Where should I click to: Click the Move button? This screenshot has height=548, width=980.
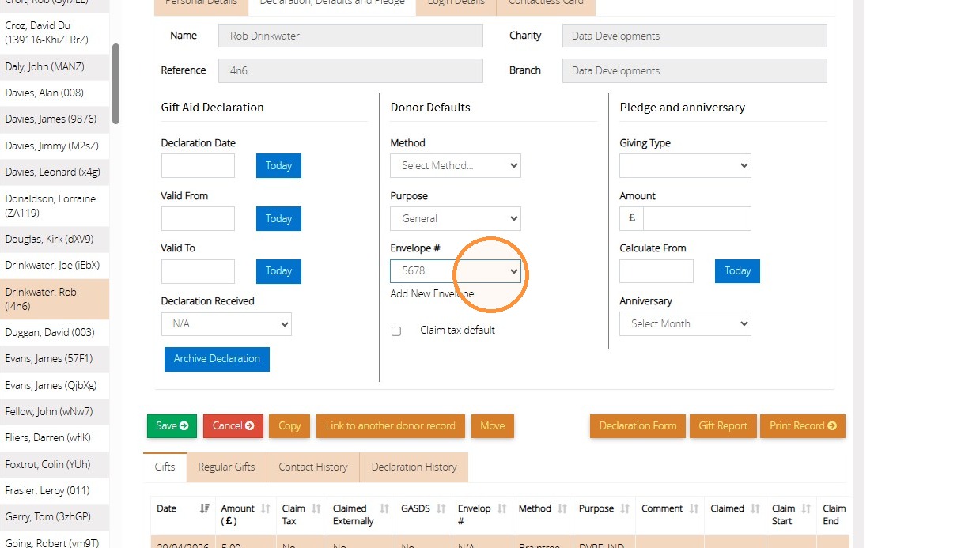(492, 425)
